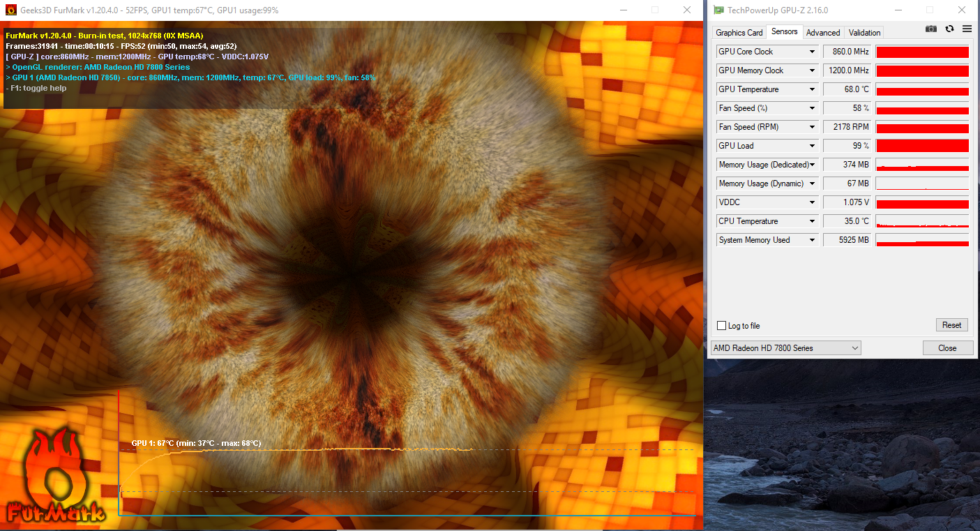Click the 99 % GPU load value
Viewport: 980px width, 531px height.
[847, 146]
